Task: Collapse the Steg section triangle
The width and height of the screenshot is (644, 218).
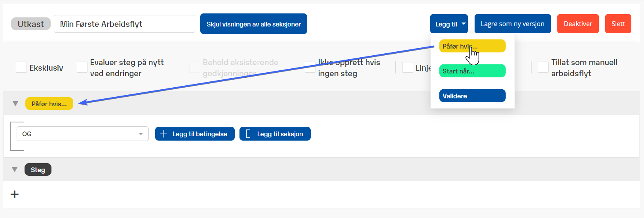Action: pyautogui.click(x=15, y=169)
